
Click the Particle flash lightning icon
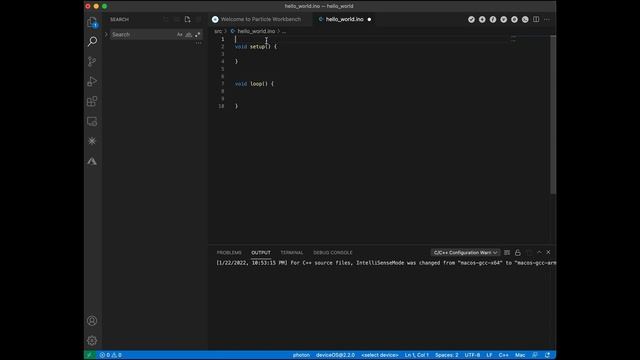(493, 19)
